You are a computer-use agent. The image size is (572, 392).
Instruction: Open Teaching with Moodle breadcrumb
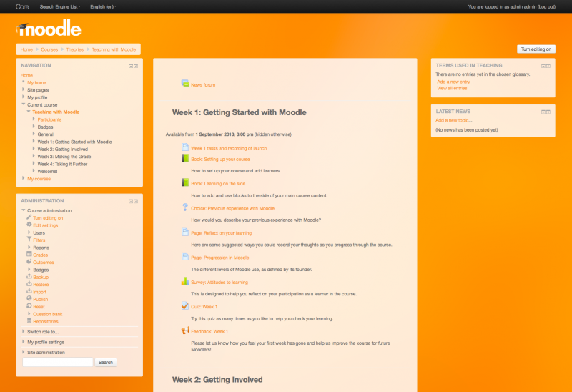click(x=114, y=49)
